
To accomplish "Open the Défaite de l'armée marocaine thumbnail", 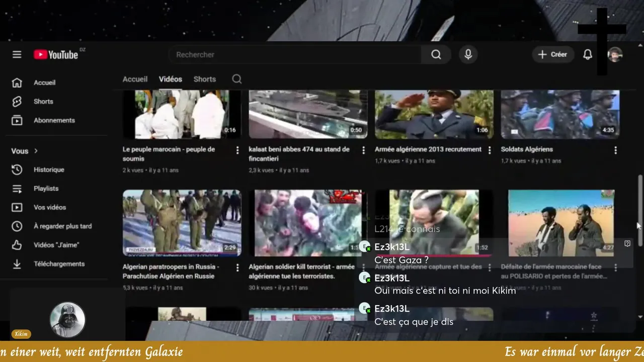I will point(561,223).
